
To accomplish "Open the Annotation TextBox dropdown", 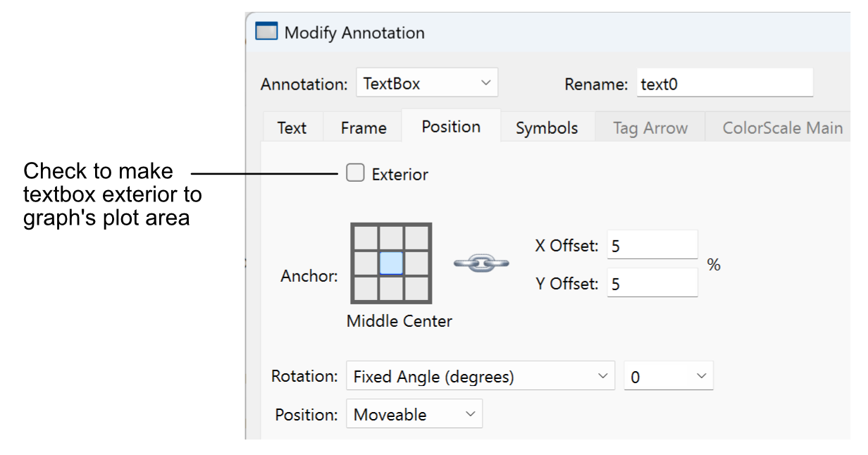I will pos(427,83).
